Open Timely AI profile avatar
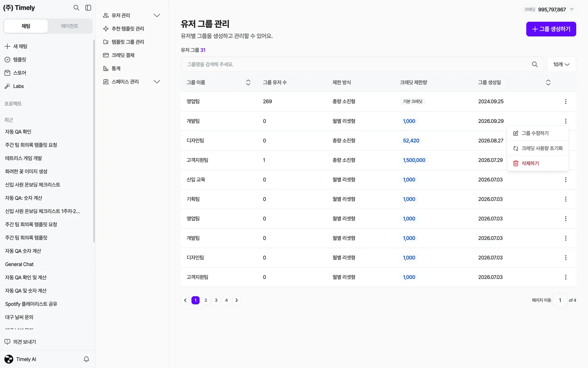The image size is (588, 368). click(9, 359)
